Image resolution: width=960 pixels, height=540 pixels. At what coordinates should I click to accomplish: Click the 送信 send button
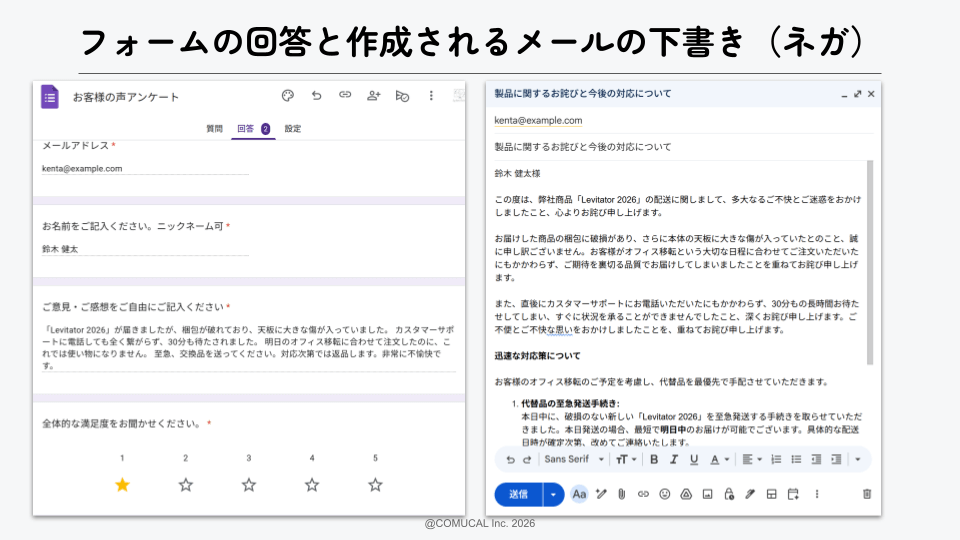click(518, 494)
